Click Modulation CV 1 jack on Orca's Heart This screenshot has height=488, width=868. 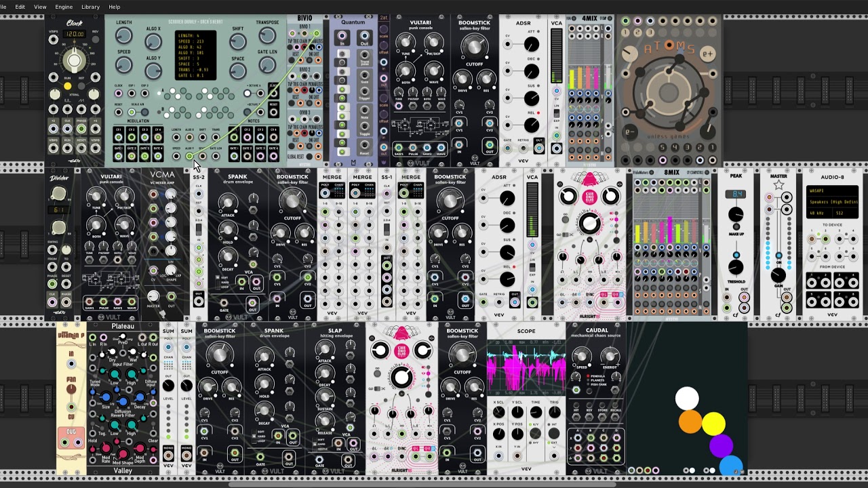118,137
